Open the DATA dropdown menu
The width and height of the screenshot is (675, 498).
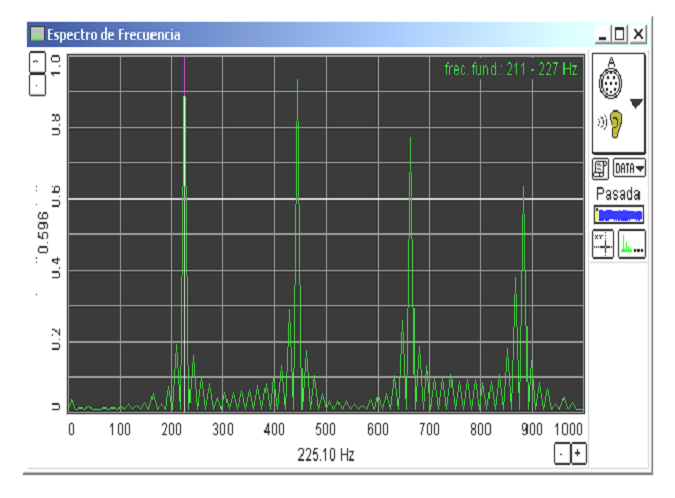[629, 168]
